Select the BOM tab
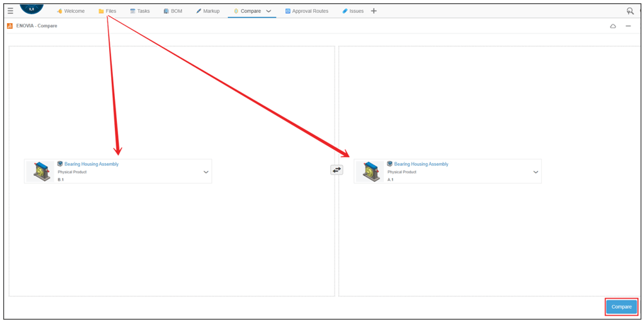Image resolution: width=644 pixels, height=321 pixels. point(173,11)
